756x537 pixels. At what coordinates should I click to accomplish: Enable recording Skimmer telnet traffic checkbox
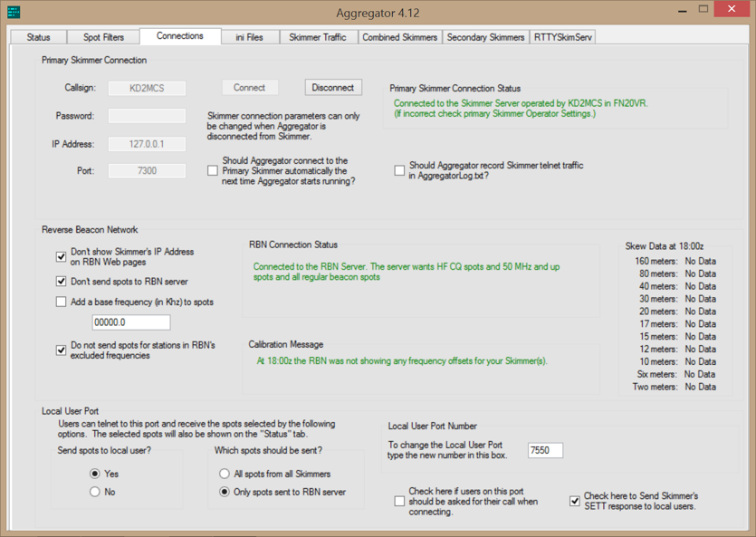pos(399,170)
